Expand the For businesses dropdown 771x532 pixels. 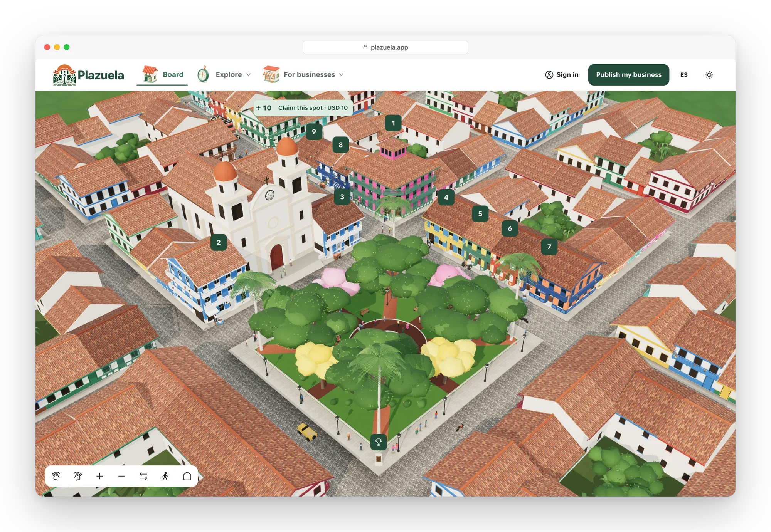point(303,75)
